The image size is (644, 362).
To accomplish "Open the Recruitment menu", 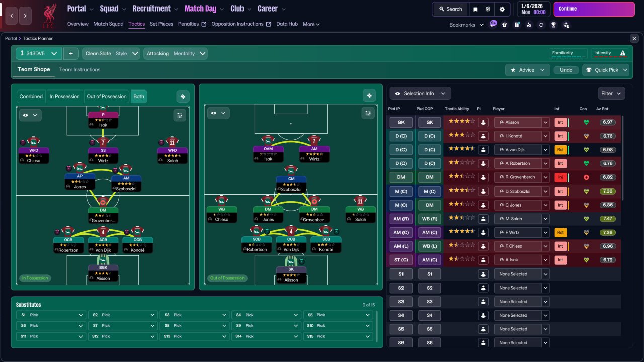I will pos(155,9).
